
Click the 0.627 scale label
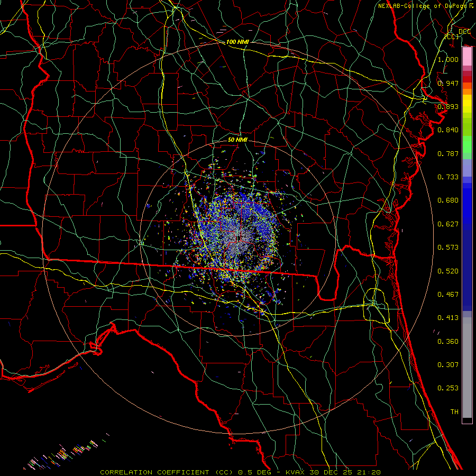pos(448,224)
